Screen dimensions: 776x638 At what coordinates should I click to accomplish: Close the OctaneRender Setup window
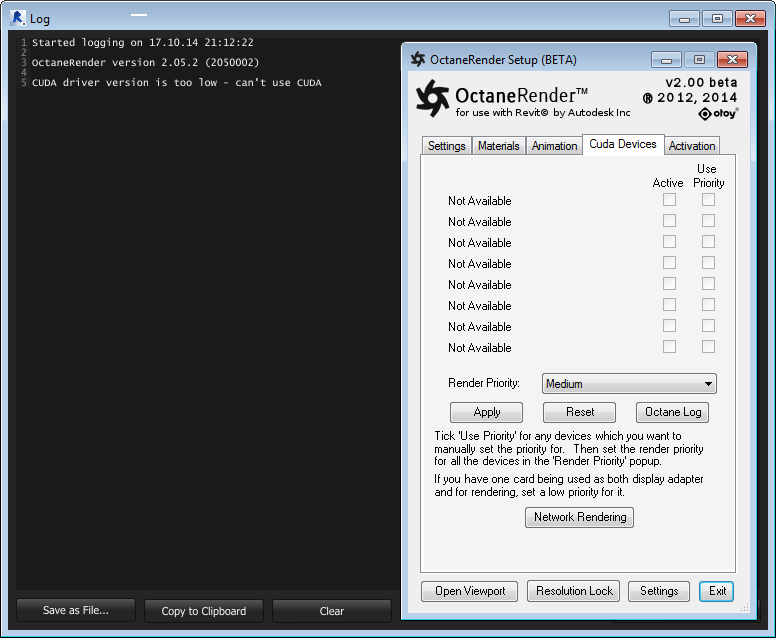click(x=732, y=60)
